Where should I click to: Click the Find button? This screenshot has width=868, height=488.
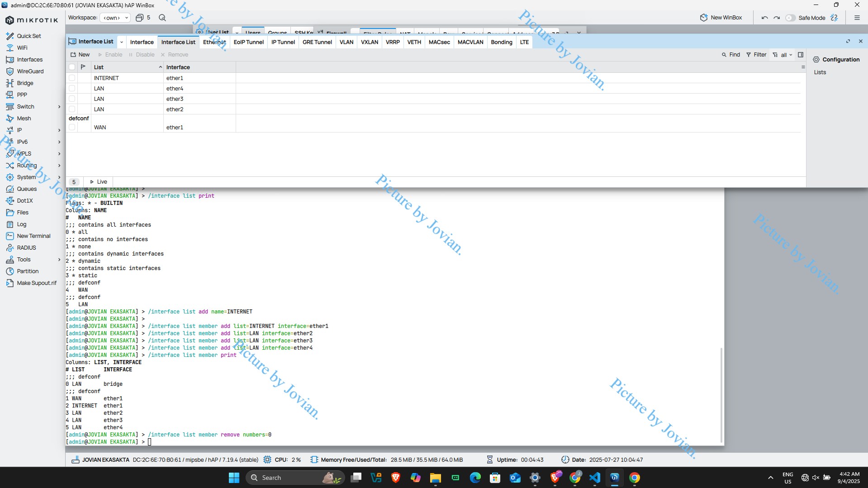pyautogui.click(x=730, y=55)
